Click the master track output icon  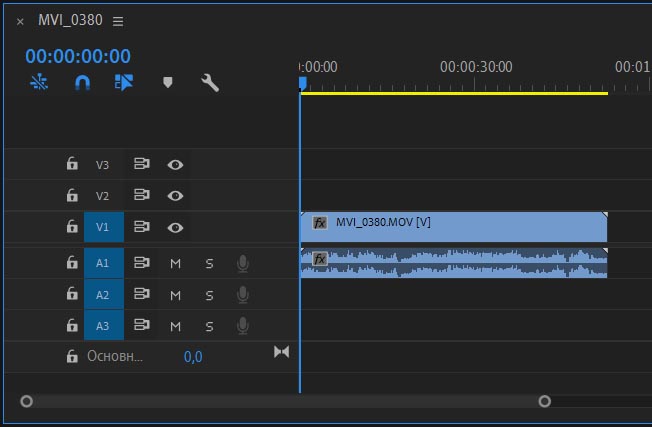pyautogui.click(x=282, y=352)
